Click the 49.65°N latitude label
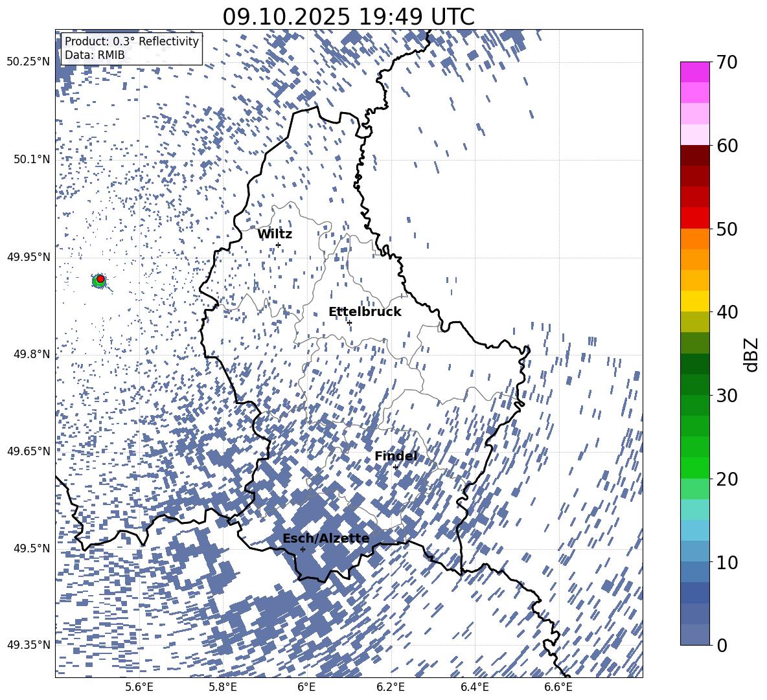 click(x=29, y=451)
